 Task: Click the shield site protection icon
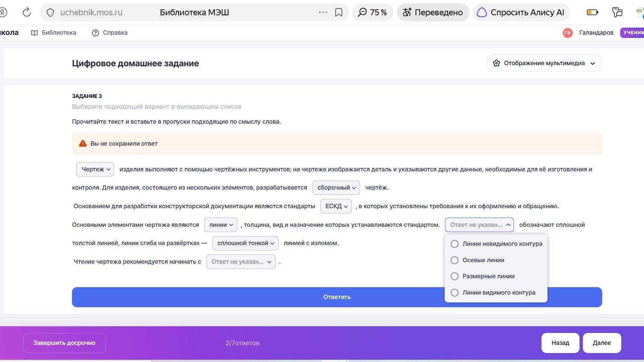50,13
